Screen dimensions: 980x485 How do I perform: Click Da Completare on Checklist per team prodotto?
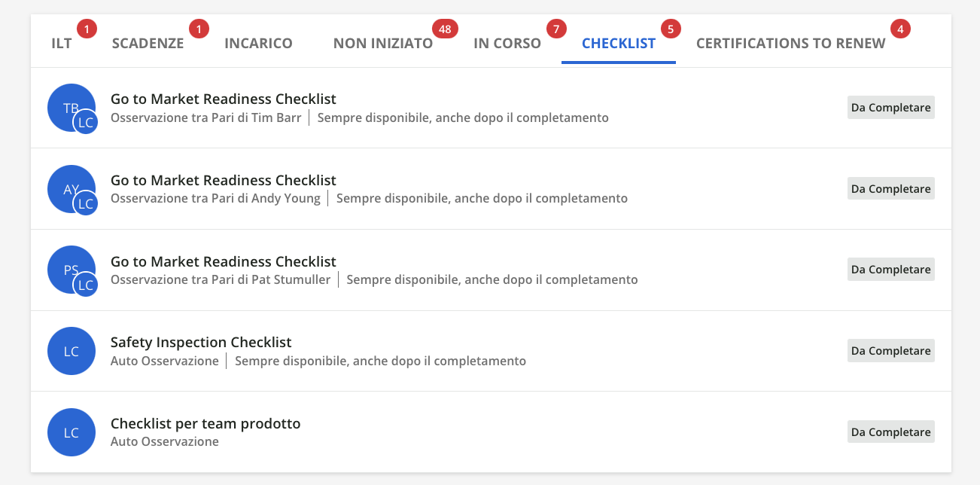point(890,432)
